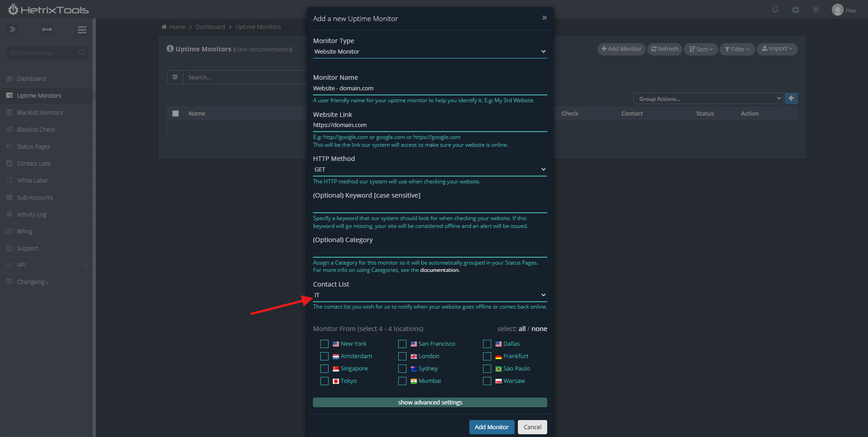
Task: Click the horizontal resize arrows icon
Action: [47, 30]
